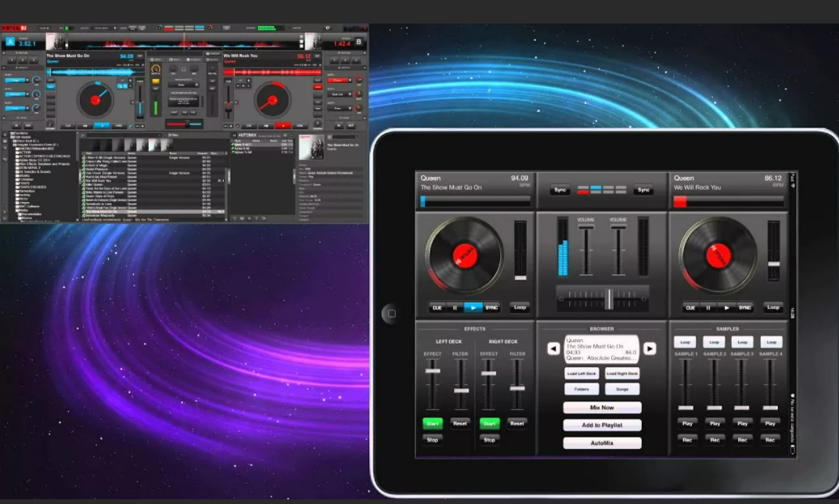Toggle Loop for Sample 1
The image size is (839, 504).
click(x=686, y=343)
